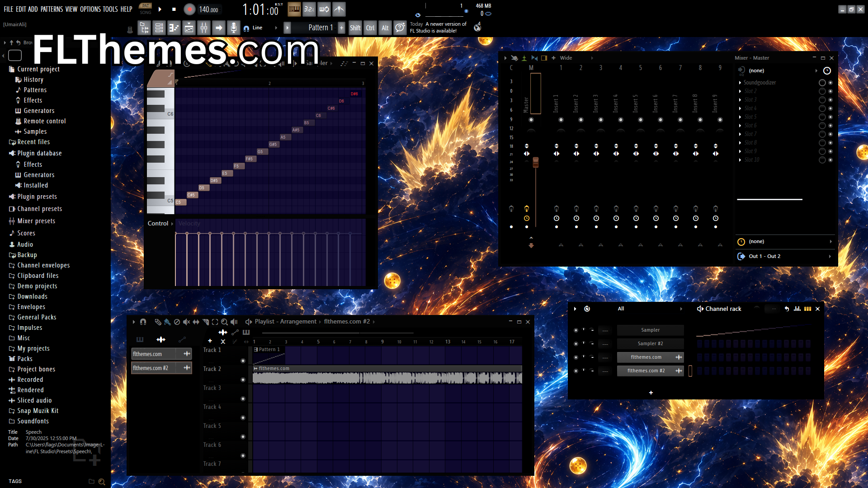Select the flthemes.com #2 clip in Playlist picker
The width and height of the screenshot is (868, 488).
click(161, 368)
